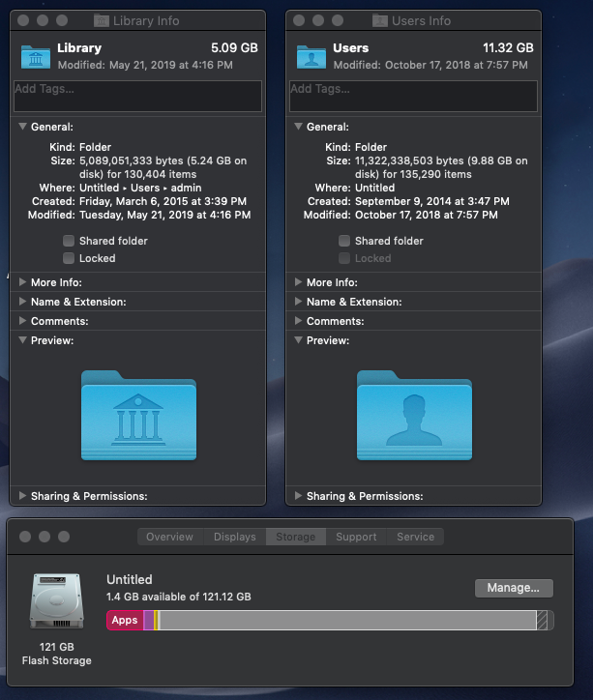Click the Users folder name in header
This screenshot has width=593, height=700.
coord(351,47)
